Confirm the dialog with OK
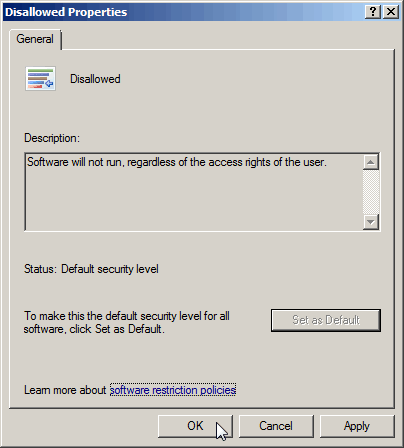This screenshot has width=404, height=448. pyautogui.click(x=195, y=426)
